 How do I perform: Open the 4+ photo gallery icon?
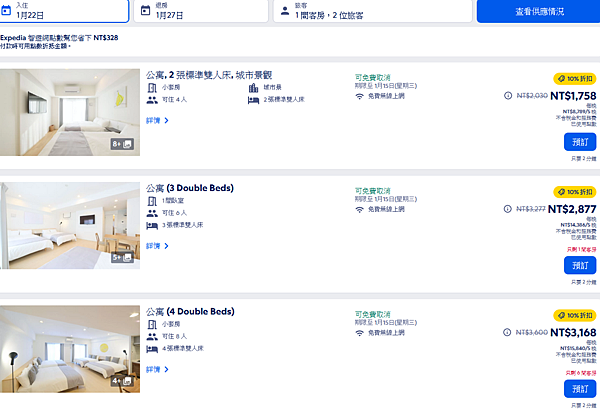pos(122,380)
